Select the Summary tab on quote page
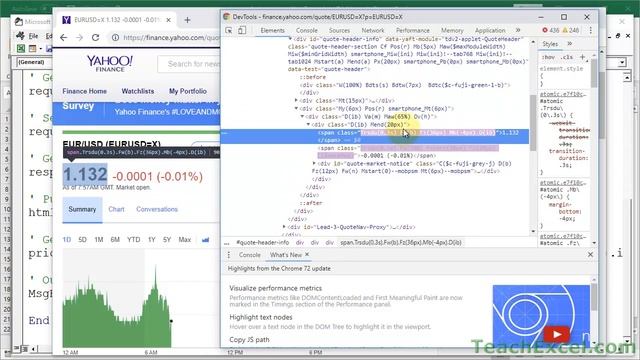Viewport: 640px width, 360px height. (82, 209)
